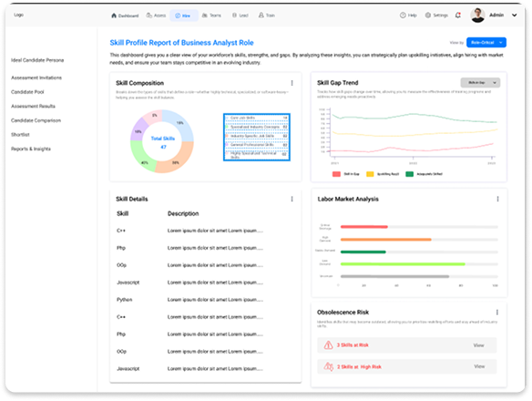The width and height of the screenshot is (532, 401).
Task: Open the Role-Critical view-by dropdown
Action: tap(486, 43)
